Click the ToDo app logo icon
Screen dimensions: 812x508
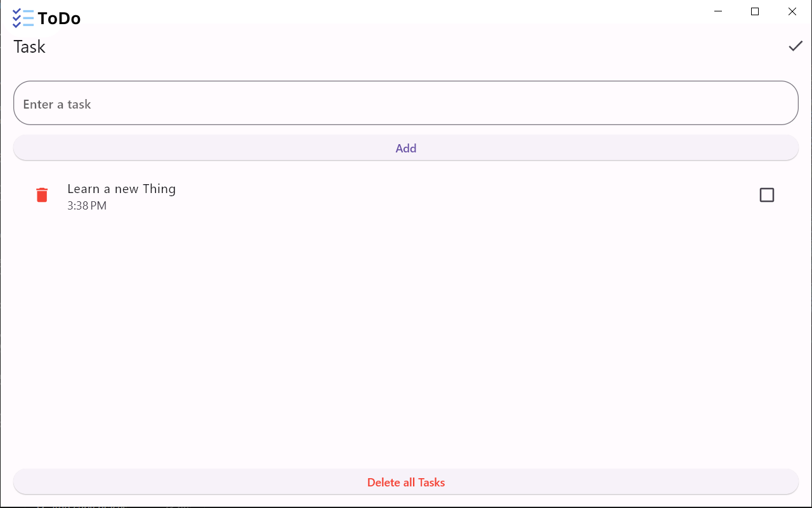(23, 18)
